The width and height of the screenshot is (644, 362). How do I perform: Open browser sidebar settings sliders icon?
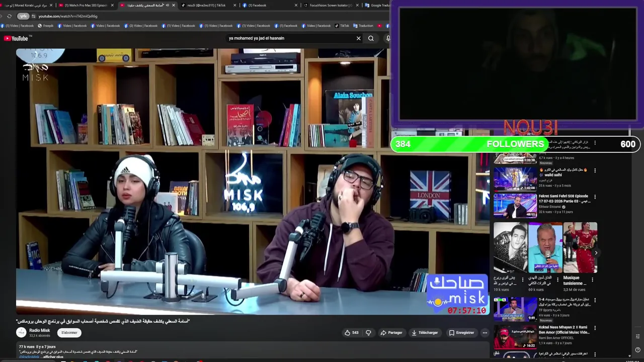coord(637,336)
